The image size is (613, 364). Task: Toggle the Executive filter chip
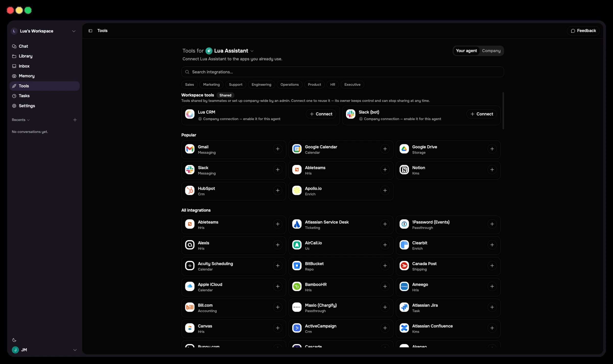(352, 85)
